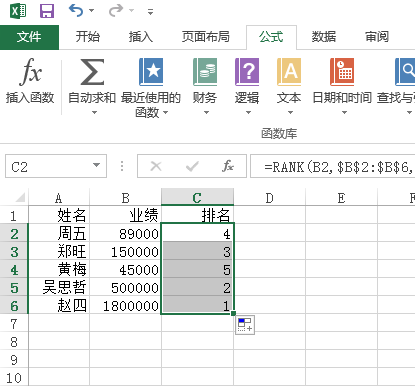Open the 文件 tab
Image resolution: width=415 pixels, height=386 pixels.
click(x=29, y=37)
